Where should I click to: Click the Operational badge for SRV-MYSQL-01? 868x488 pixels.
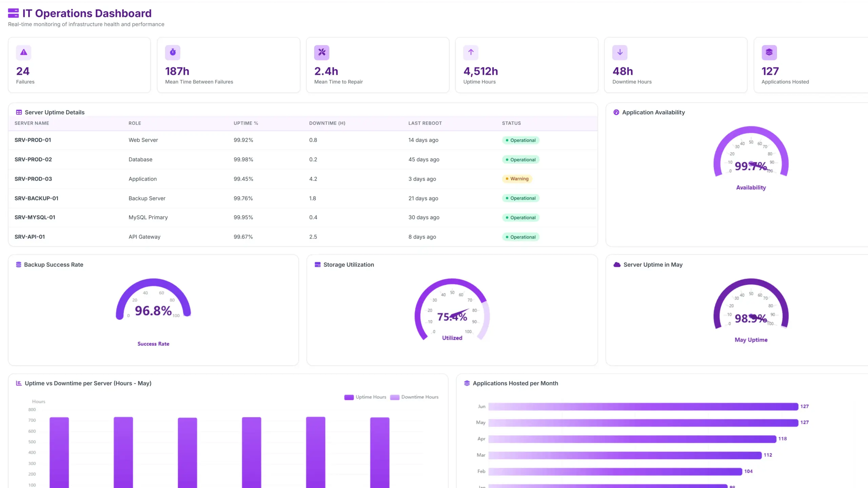tap(520, 218)
